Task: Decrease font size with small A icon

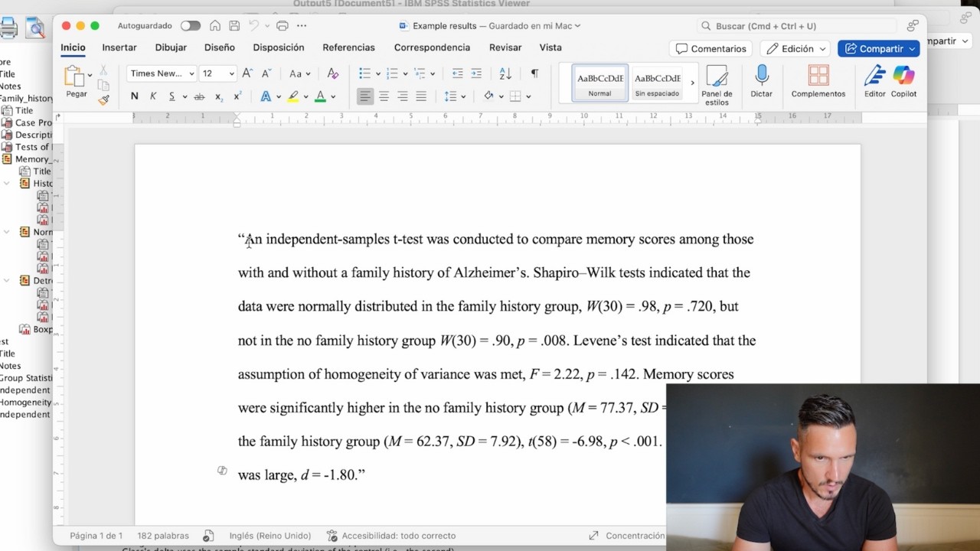Action: [x=266, y=73]
